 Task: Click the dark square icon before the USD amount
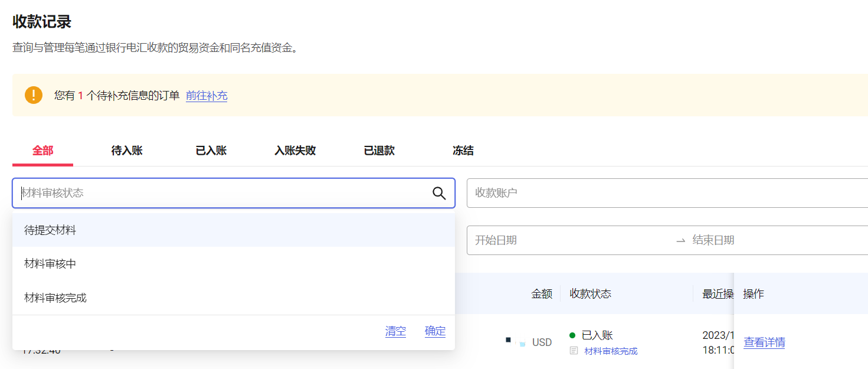point(508,338)
